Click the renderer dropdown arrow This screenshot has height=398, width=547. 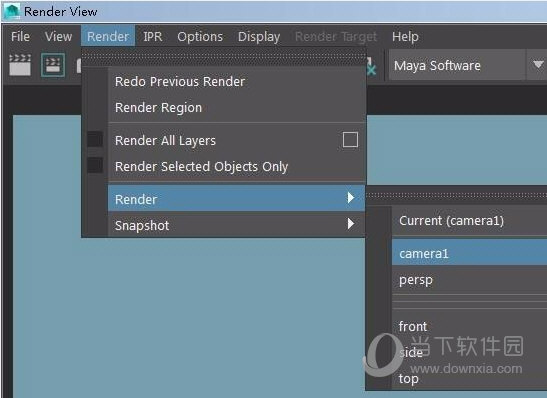538,65
